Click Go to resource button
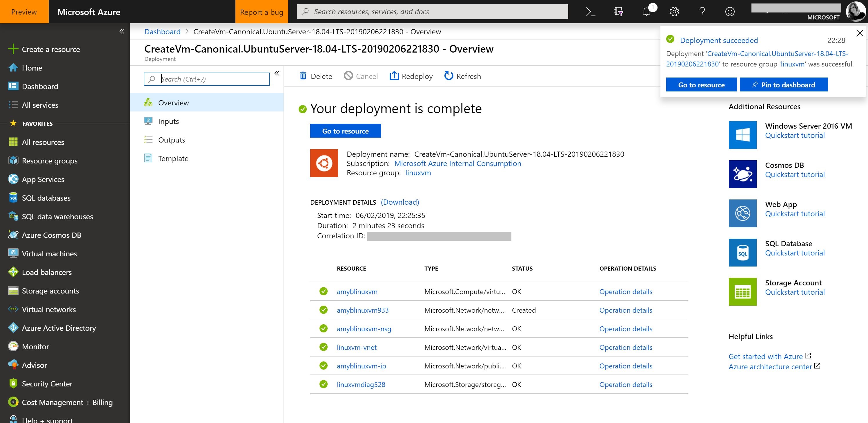The width and height of the screenshot is (868, 423). 345,131
